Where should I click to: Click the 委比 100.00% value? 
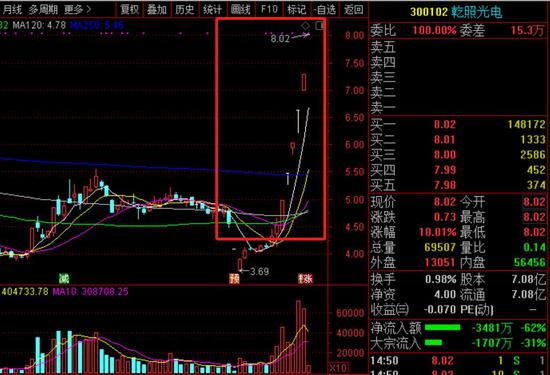[x=434, y=31]
